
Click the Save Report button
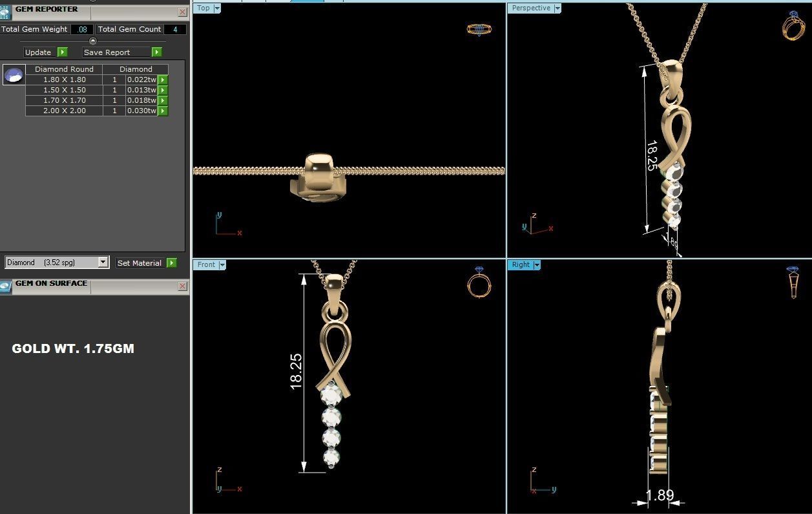pos(117,52)
